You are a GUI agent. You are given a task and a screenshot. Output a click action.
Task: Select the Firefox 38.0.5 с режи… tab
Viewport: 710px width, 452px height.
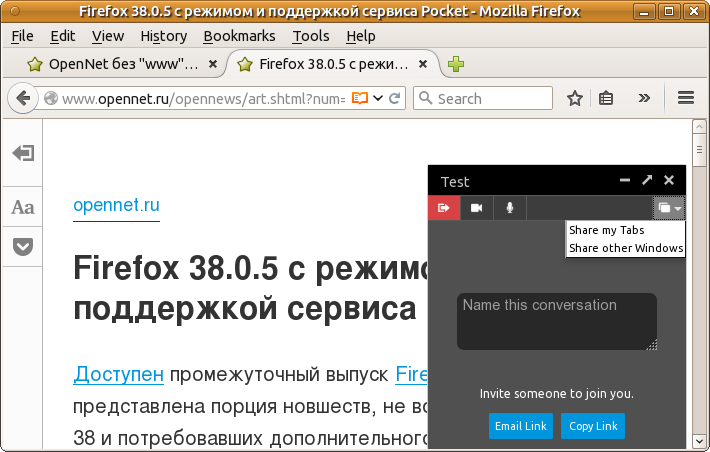click(333, 64)
